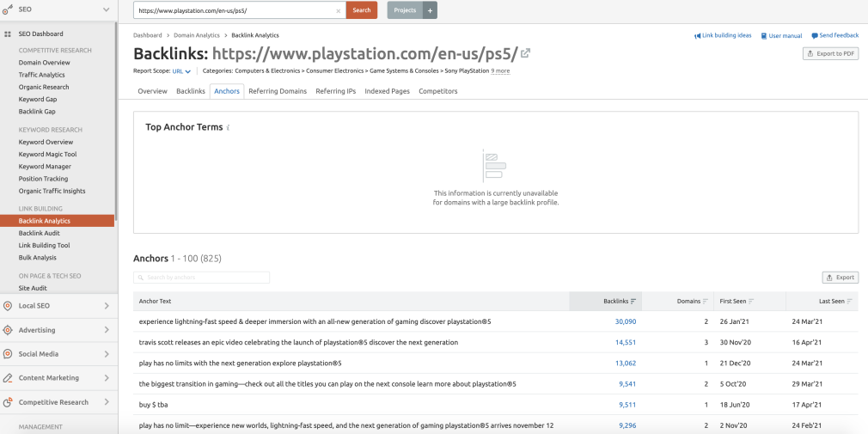Open Backlink Audit in sidebar
Screen dimensions: 868x434
(x=40, y=233)
